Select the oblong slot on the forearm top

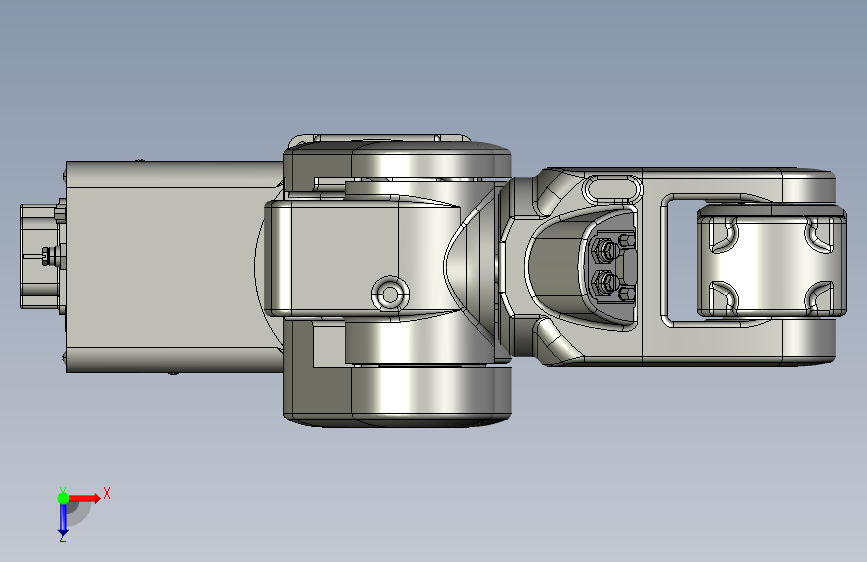pyautogui.click(x=613, y=189)
